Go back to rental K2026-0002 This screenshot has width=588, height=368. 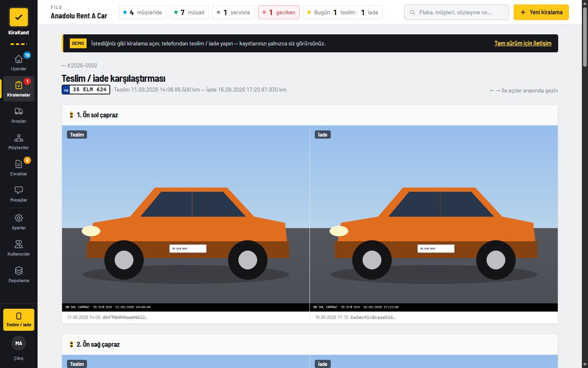click(79, 65)
